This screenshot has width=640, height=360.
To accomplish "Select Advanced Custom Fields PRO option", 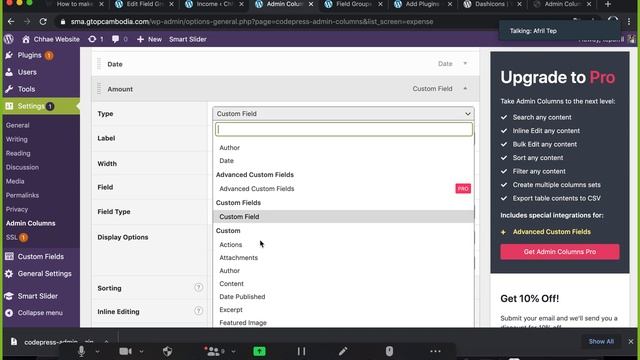I will [x=343, y=189].
